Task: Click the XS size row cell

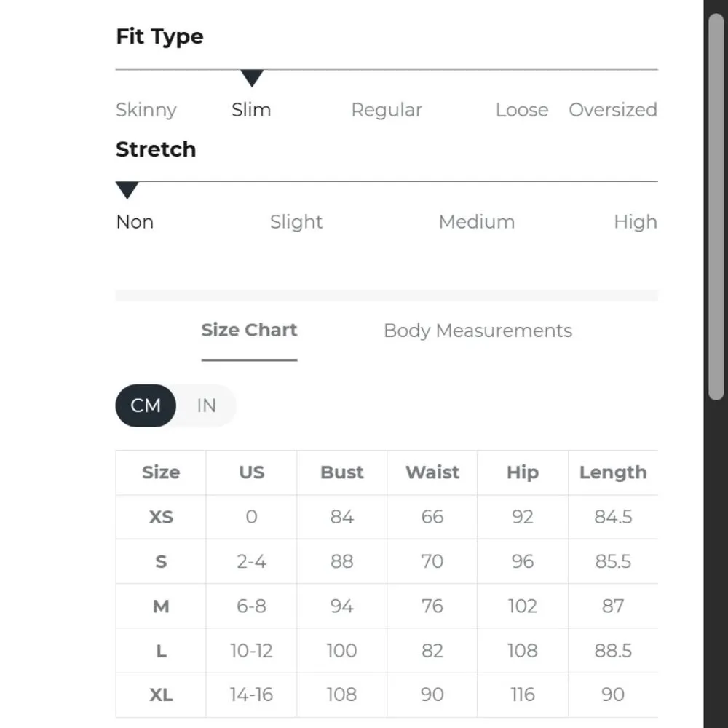Action: (161, 517)
